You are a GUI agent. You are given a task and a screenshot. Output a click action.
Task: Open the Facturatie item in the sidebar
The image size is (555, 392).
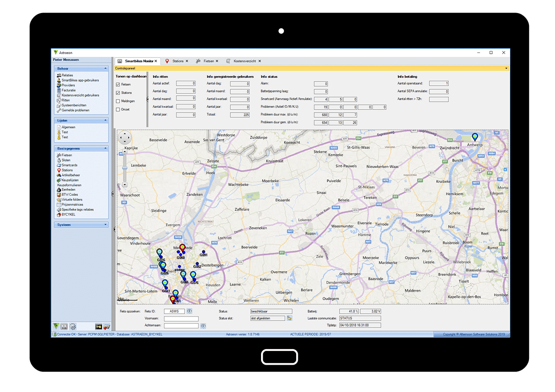[x=69, y=90]
